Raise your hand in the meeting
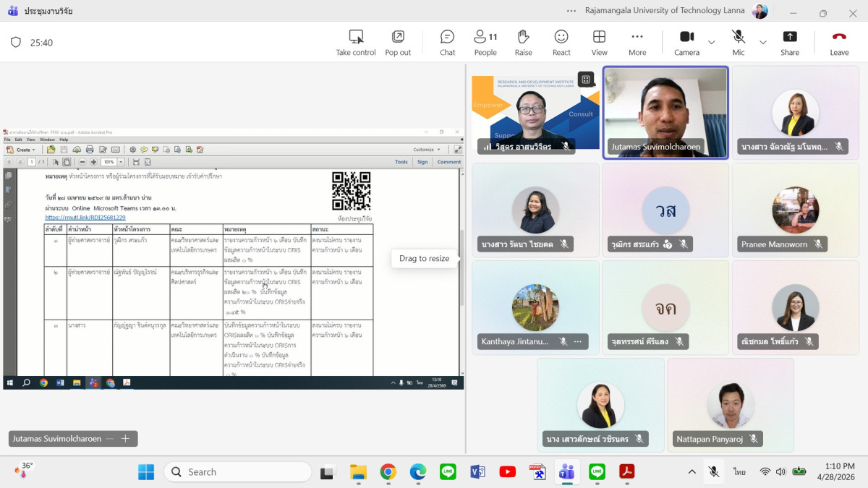The image size is (868, 488). [523, 42]
